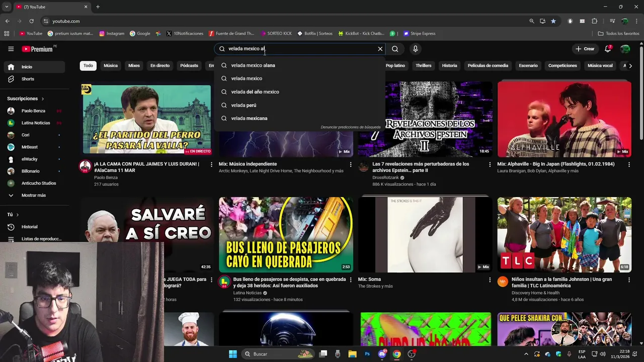
Task: Open the Chrome apps grid icon
Action: pyautogui.click(x=7, y=34)
